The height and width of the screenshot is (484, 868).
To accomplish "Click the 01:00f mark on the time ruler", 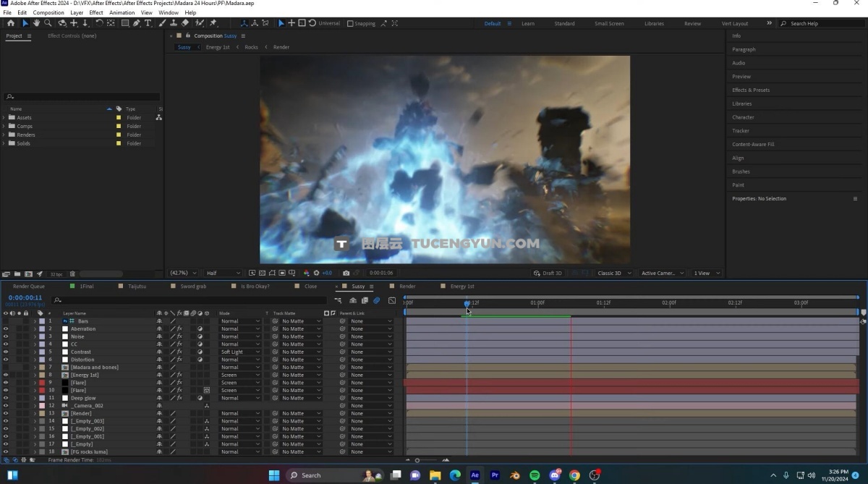I will 537,303.
